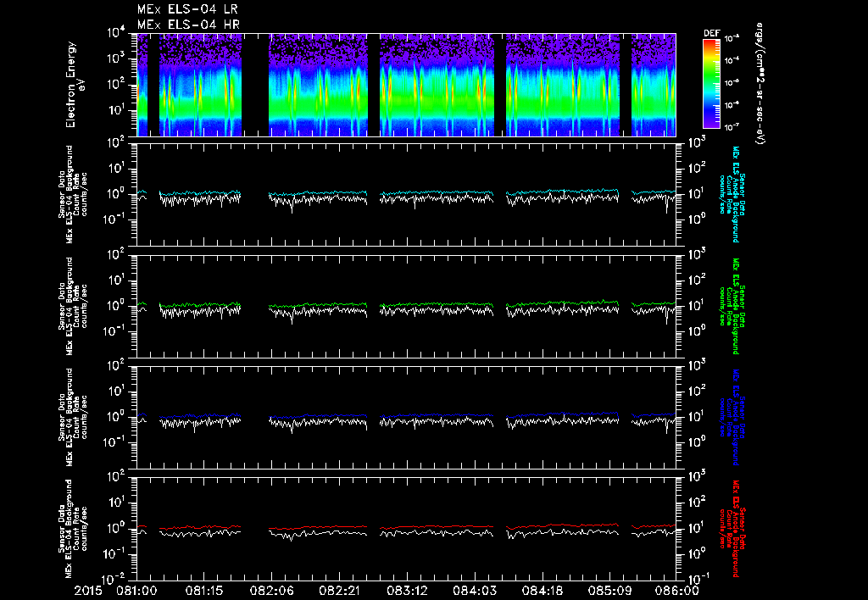Click the "MEx ELS-04 LR" title text

[187, 9]
